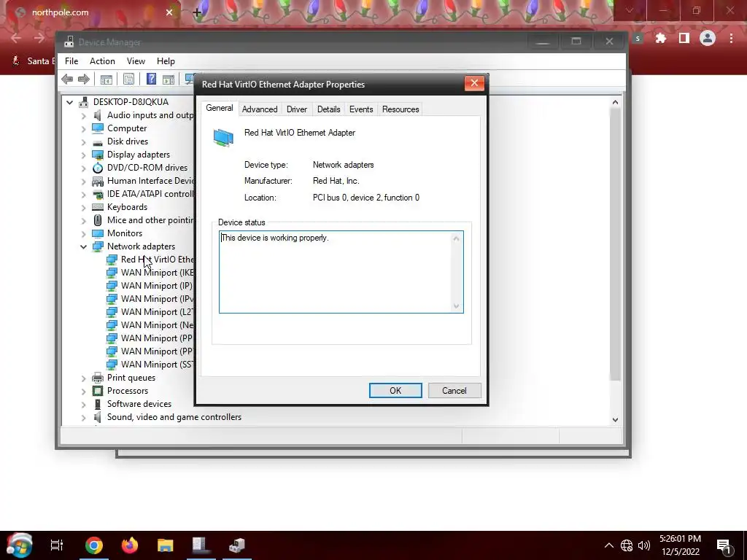The image size is (747, 560).
Task: Open the Windows Start button
Action: pos(19,545)
